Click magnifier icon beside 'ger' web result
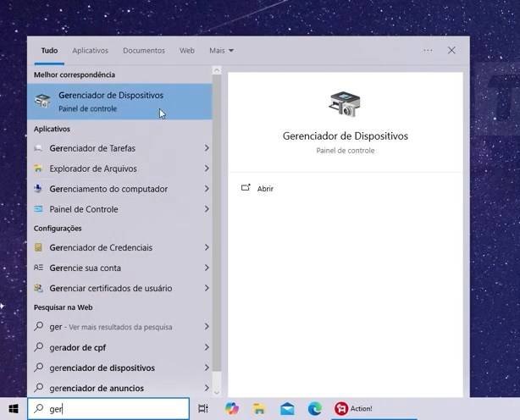 click(38, 326)
